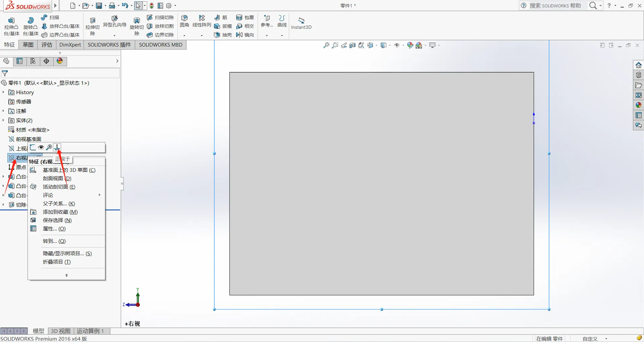Image resolution: width=644 pixels, height=342 pixels.
Task: Expand the 注解 annotations tree node
Action: 3,111
